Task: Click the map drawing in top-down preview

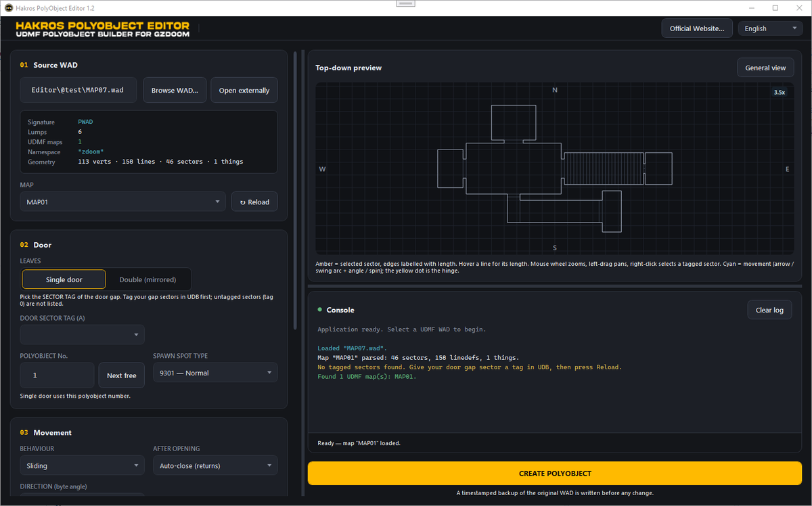Action: click(555, 169)
